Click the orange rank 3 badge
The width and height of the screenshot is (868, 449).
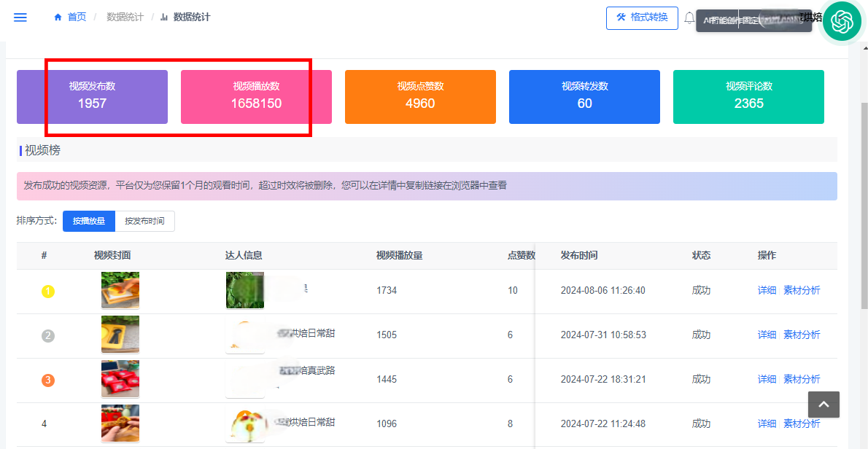tap(48, 380)
